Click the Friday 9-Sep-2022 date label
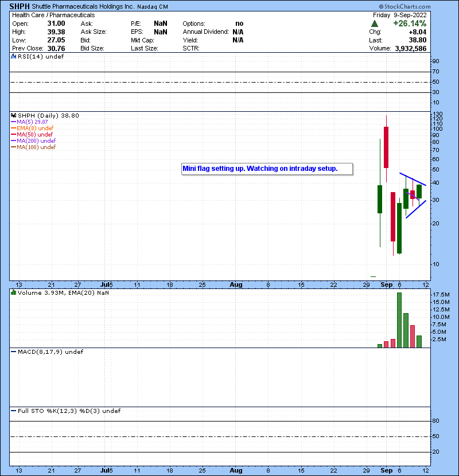Viewport: 459px width, 476px height. 400,15
